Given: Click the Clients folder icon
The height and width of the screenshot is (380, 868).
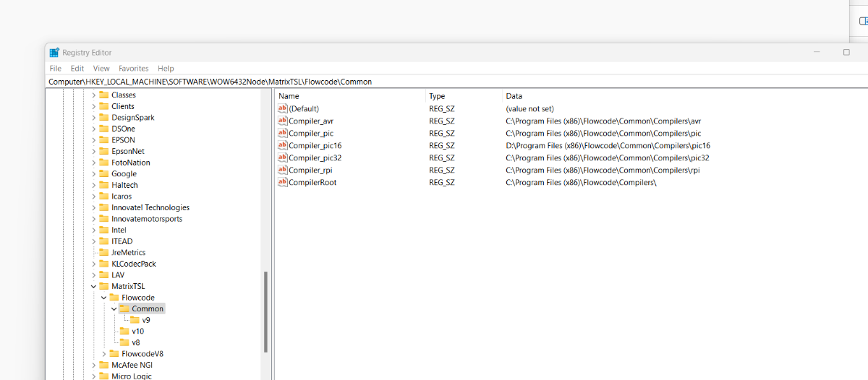Looking at the screenshot, I should click(x=103, y=106).
